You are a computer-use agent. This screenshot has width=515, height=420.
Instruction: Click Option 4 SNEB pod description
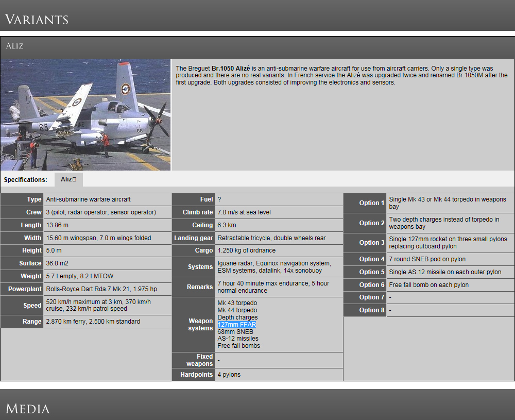coord(427,259)
